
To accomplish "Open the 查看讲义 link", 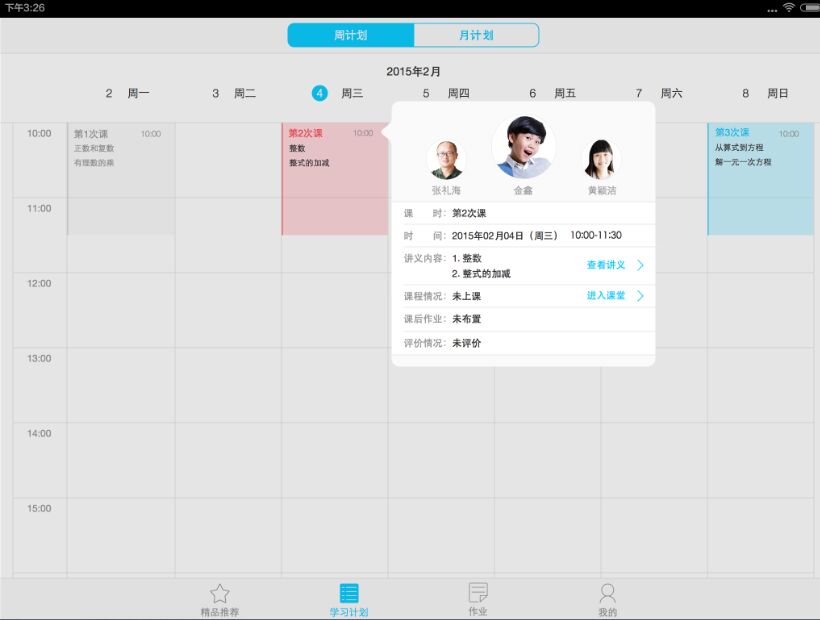I will pyautogui.click(x=606, y=265).
